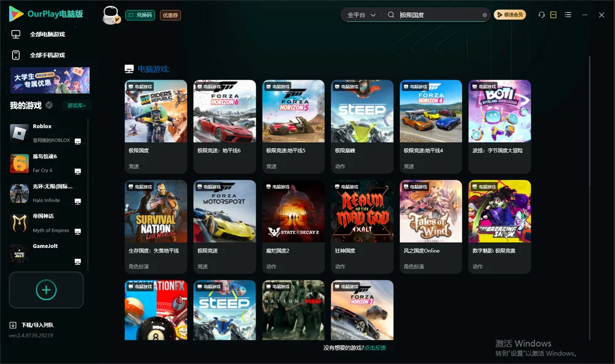The height and width of the screenshot is (364, 615).
Task: Open the 游戏库> link
Action: click(x=76, y=106)
